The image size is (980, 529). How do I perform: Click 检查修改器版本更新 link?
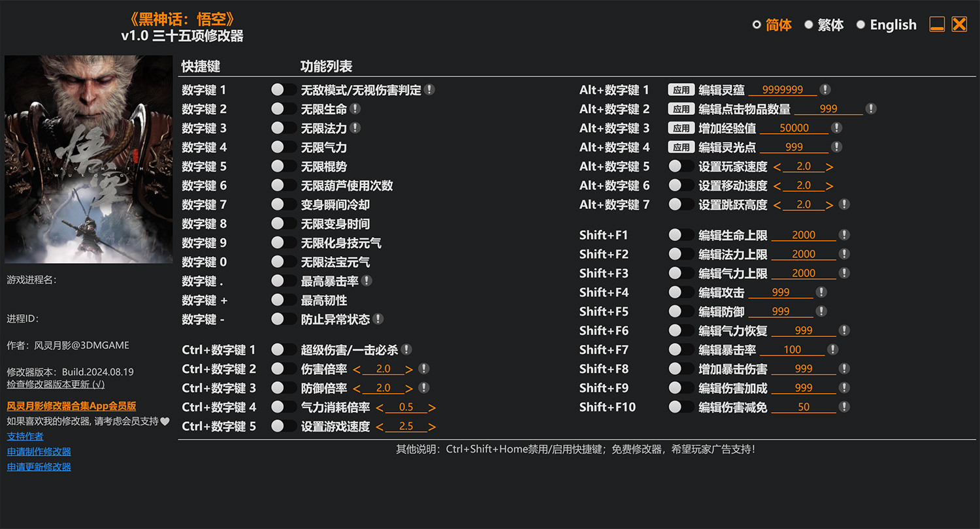point(56,385)
